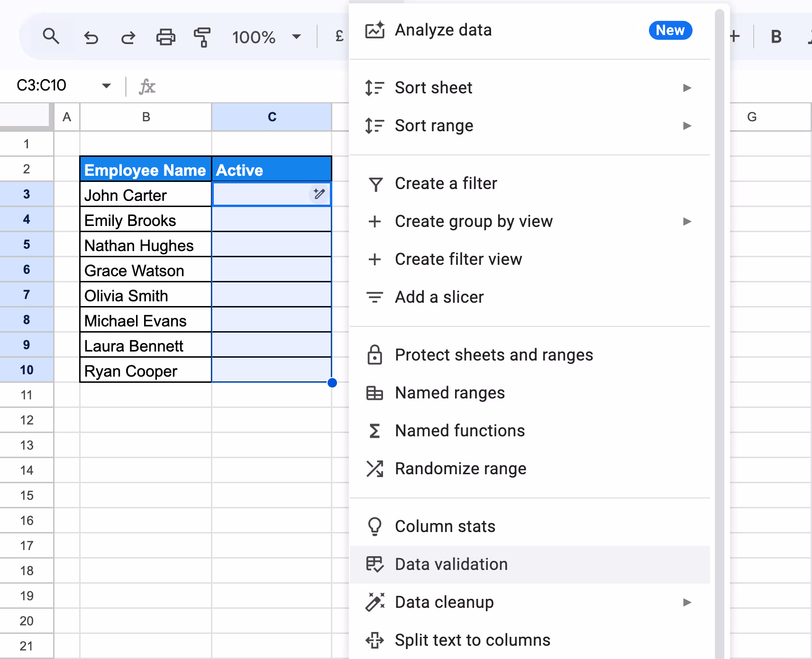The height and width of the screenshot is (659, 812).
Task: Select Protect sheets and ranges
Action: tap(494, 355)
